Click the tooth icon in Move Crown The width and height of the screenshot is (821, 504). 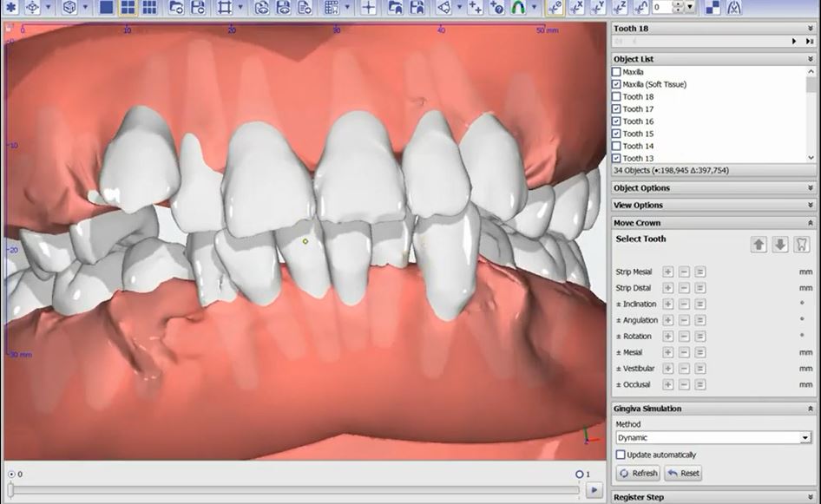[x=802, y=245]
